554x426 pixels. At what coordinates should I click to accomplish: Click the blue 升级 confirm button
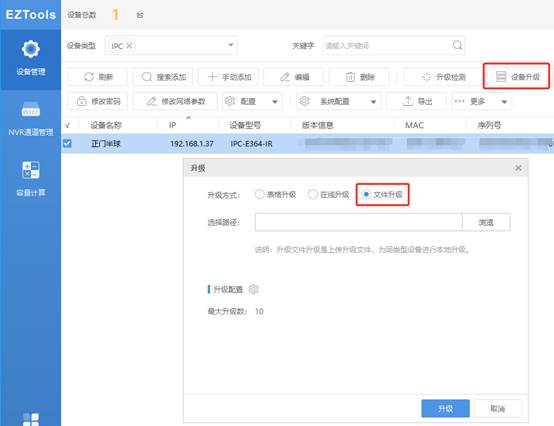[446, 409]
